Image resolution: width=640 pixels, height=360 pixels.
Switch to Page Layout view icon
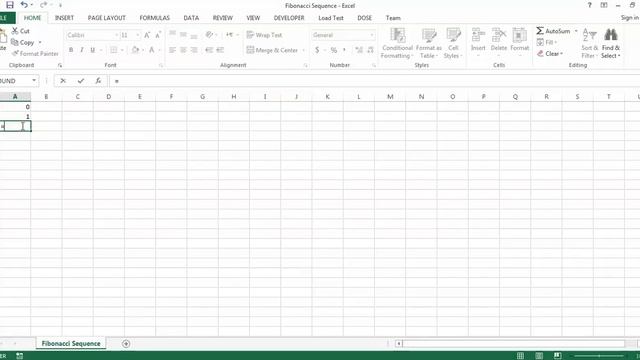pyautogui.click(x=539, y=356)
